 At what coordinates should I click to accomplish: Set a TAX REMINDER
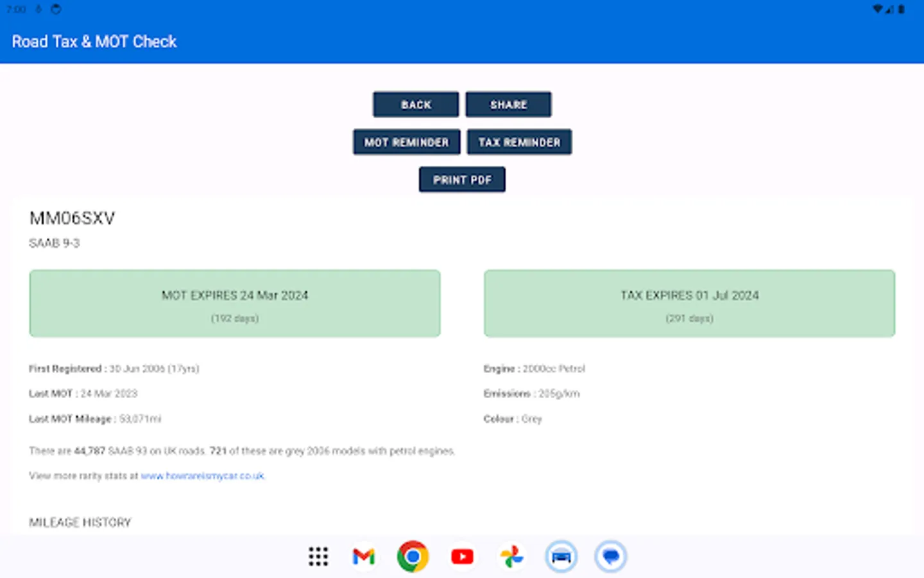[x=519, y=142]
